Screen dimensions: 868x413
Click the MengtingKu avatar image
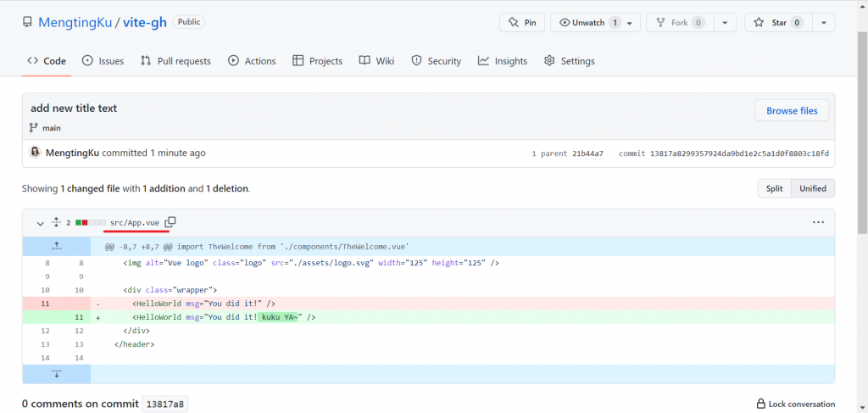point(36,153)
